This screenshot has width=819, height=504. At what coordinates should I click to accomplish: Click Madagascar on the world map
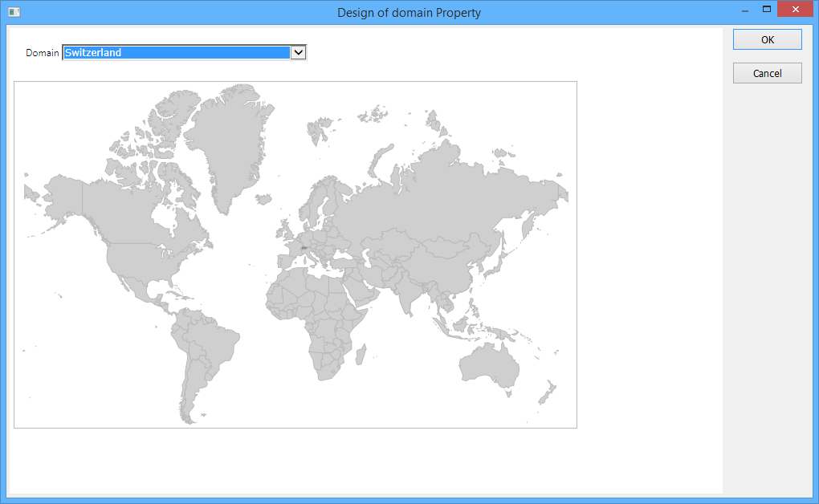coord(361,354)
